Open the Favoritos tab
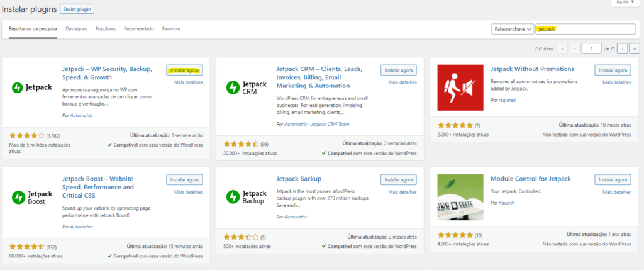The image size is (644, 270). click(171, 29)
